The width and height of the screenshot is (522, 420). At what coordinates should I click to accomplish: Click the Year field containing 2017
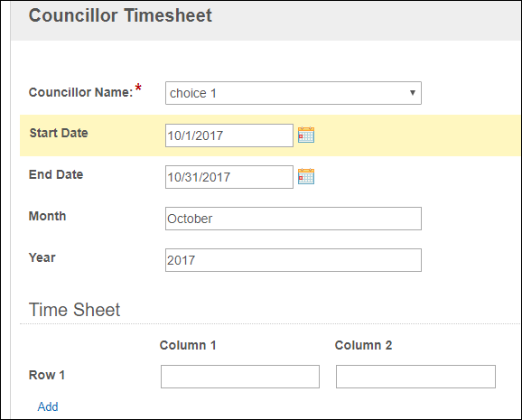294,260
